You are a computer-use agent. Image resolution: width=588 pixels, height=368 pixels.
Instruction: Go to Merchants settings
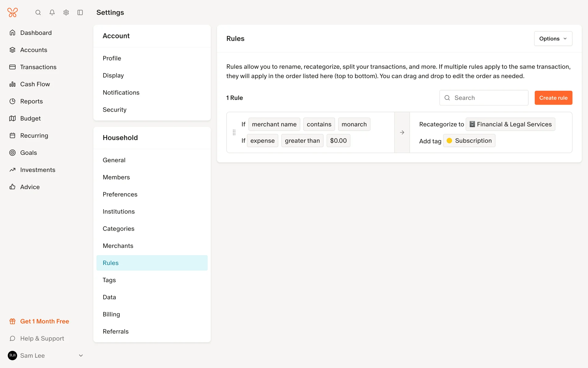point(118,246)
